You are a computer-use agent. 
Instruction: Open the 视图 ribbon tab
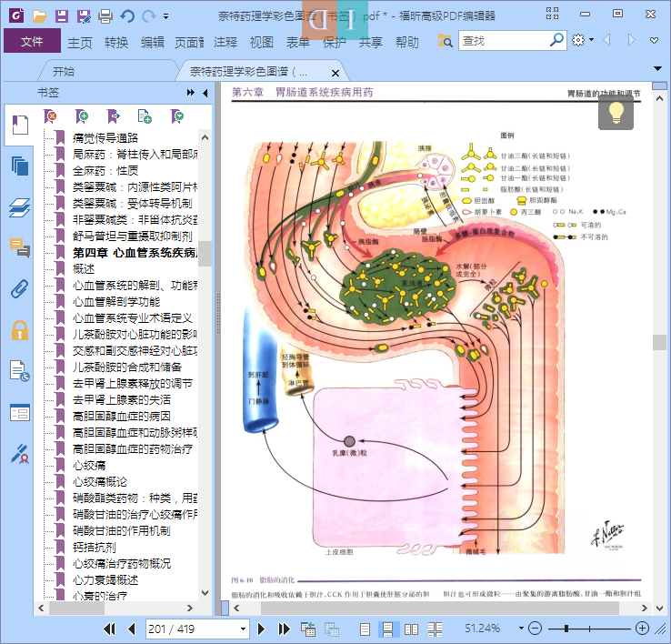pyautogui.click(x=261, y=43)
